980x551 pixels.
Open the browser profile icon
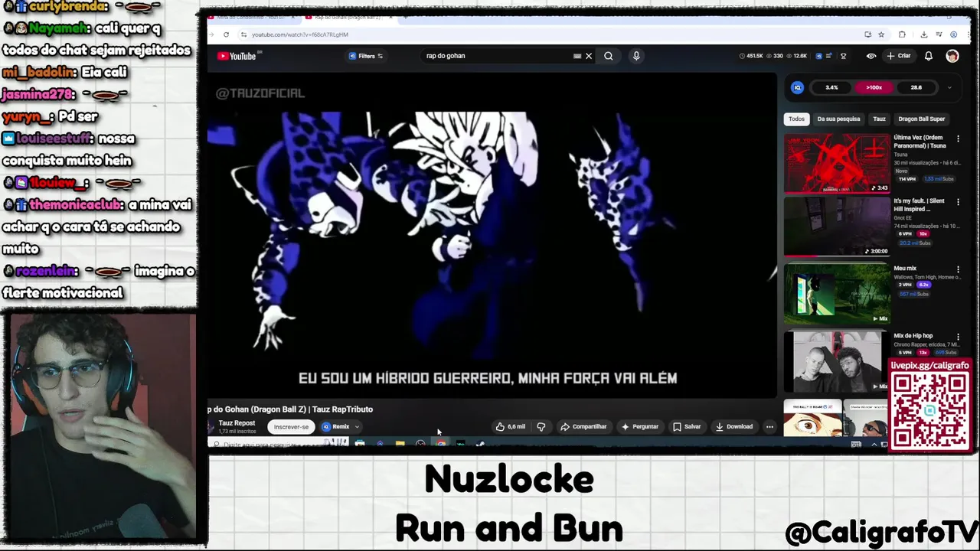coord(953,34)
